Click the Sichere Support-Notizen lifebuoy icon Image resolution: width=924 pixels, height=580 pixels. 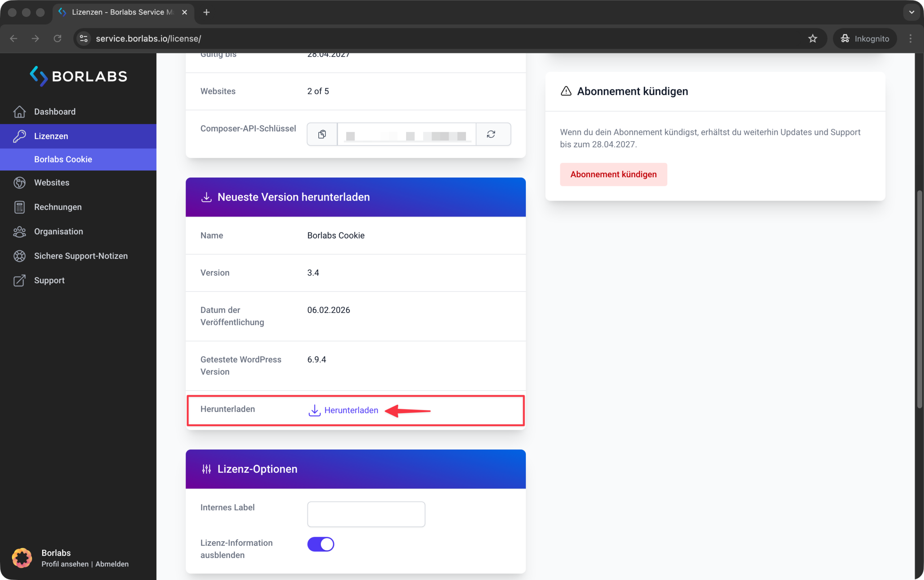coord(19,256)
